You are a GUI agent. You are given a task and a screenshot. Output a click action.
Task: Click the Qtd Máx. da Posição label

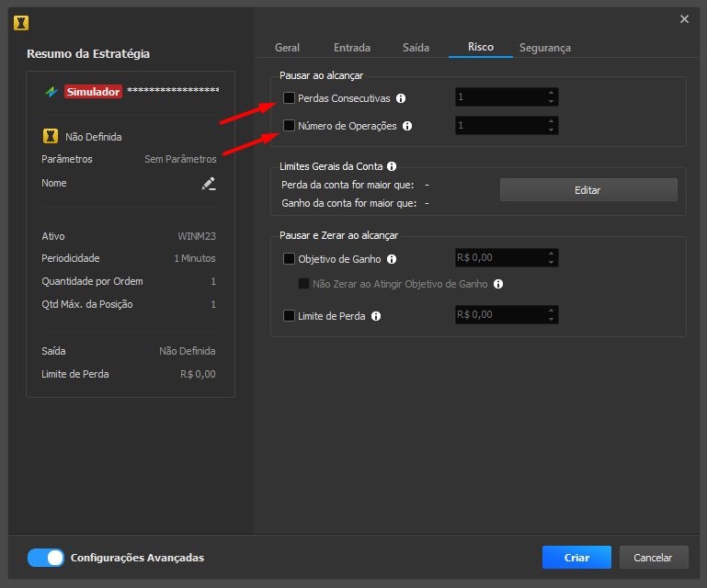pos(87,304)
